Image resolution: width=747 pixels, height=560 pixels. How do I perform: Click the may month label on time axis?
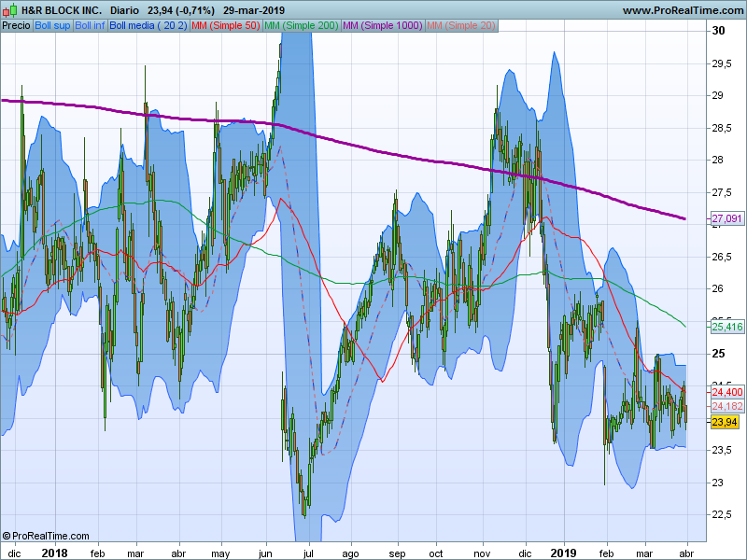pyautogui.click(x=220, y=553)
